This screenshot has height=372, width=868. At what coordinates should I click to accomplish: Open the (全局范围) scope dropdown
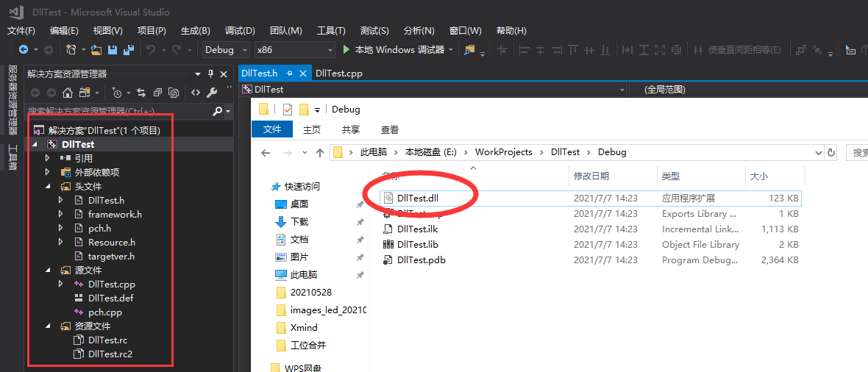pyautogui.click(x=747, y=89)
